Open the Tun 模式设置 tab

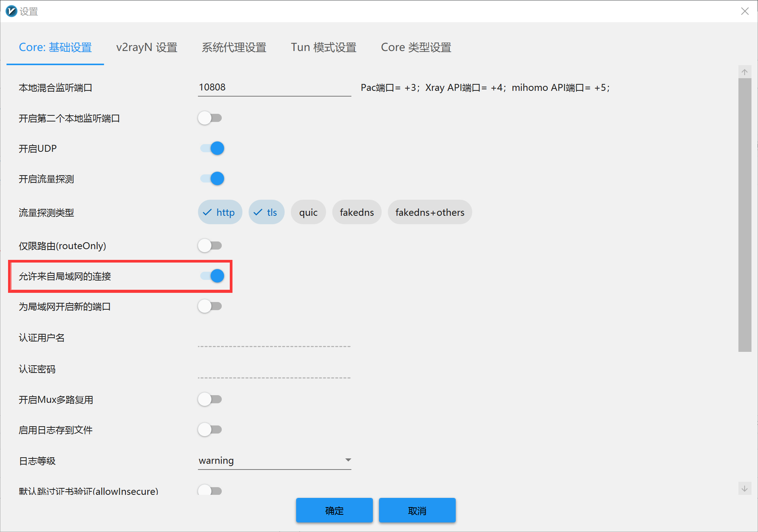(x=323, y=47)
